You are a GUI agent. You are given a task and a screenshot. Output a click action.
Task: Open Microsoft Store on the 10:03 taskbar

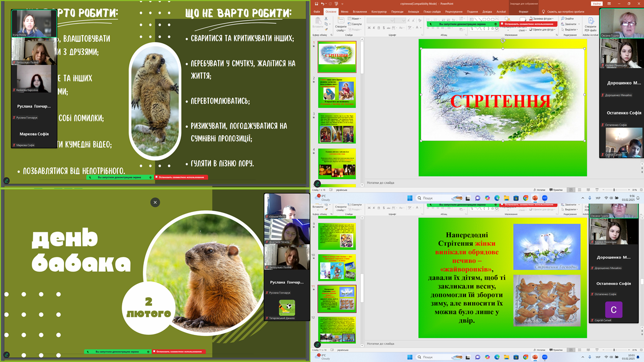(516, 357)
